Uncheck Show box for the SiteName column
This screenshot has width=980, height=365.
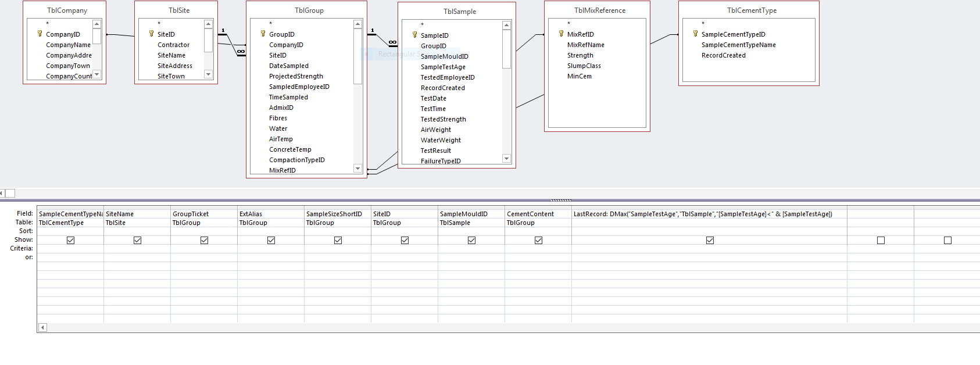pos(137,240)
